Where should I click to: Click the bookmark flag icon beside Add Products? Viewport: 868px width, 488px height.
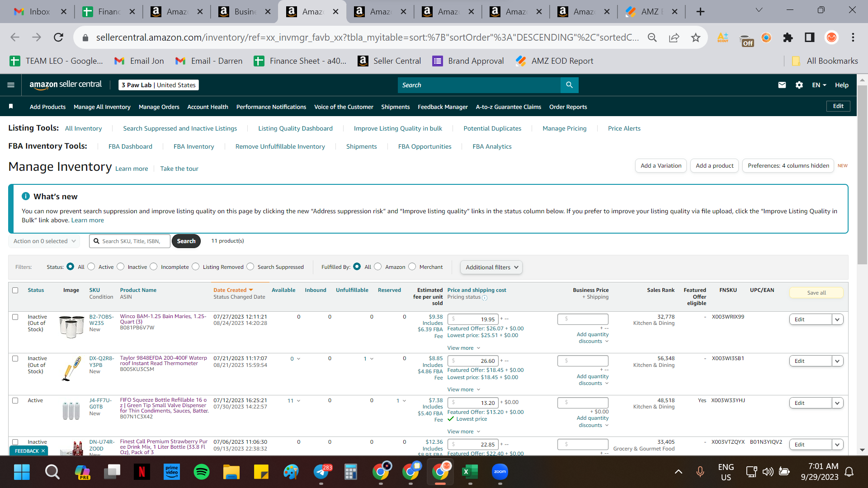point(11,107)
